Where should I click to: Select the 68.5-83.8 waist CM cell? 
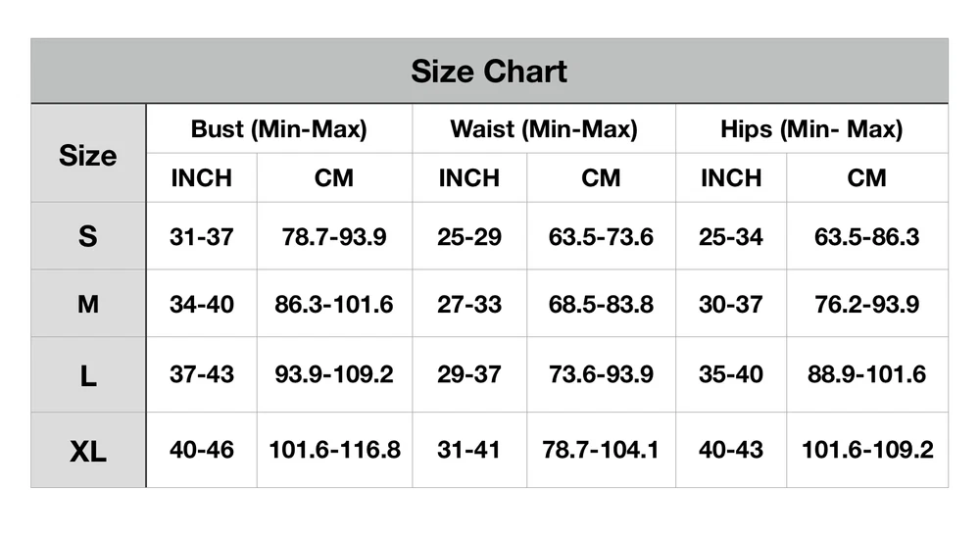point(601,305)
